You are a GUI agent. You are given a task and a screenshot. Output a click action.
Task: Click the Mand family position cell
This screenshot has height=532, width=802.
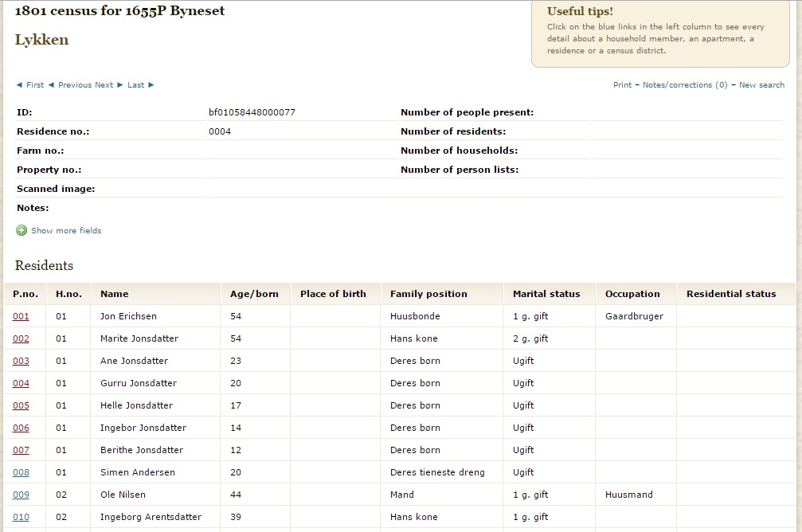pos(402,495)
